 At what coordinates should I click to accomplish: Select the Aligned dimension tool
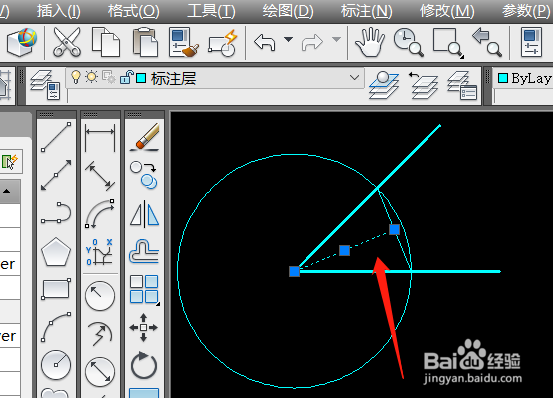click(x=100, y=175)
